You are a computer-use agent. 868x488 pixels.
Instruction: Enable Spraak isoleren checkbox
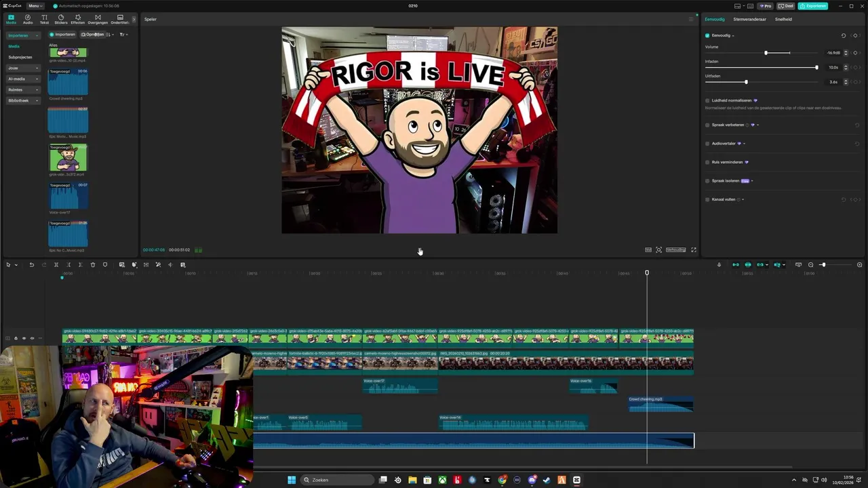[707, 181]
